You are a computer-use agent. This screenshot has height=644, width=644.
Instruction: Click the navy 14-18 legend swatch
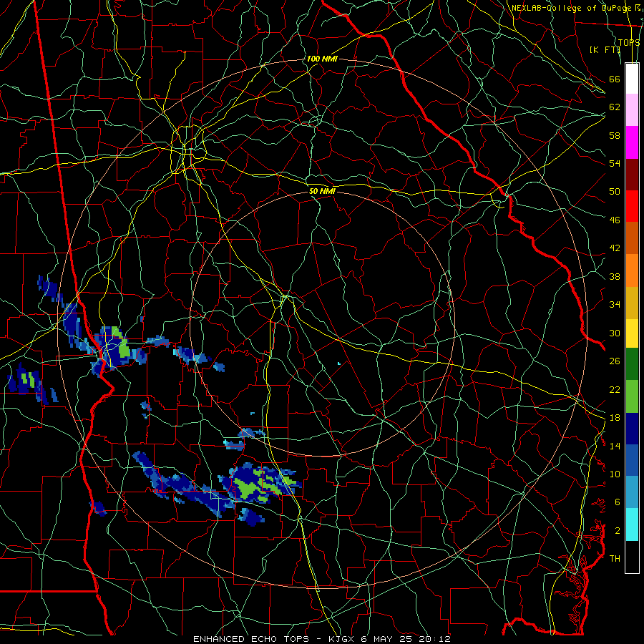point(632,429)
